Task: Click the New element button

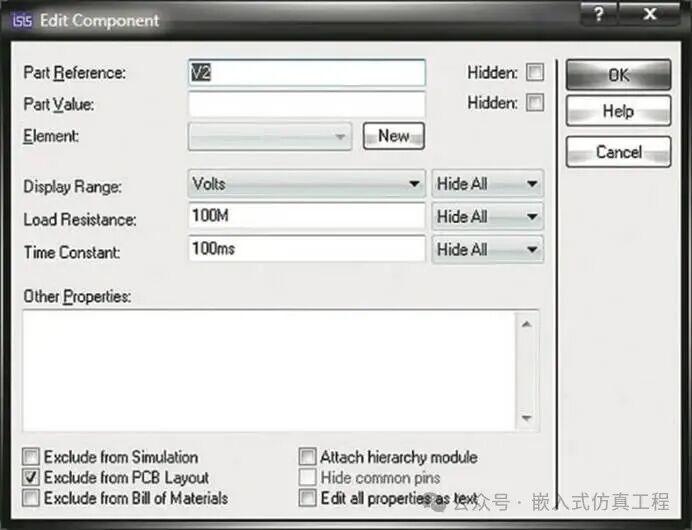Action: coord(394,136)
